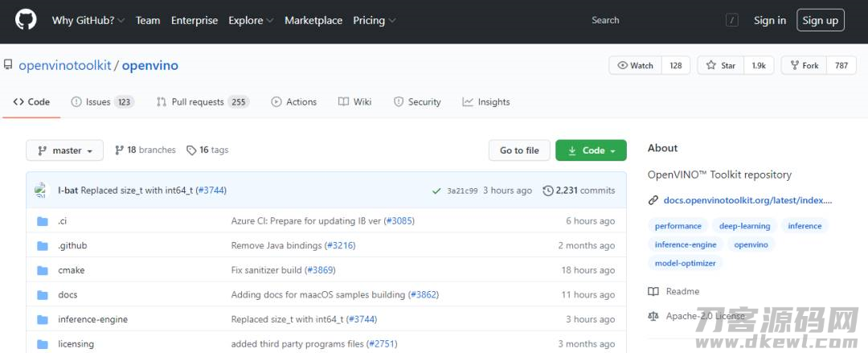Open pull request #3216 link
Image resolution: width=868 pixels, height=353 pixels.
coord(341,245)
